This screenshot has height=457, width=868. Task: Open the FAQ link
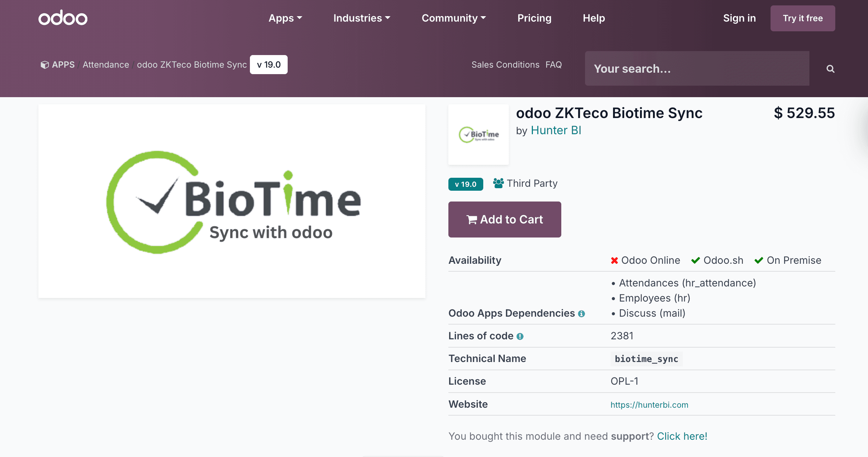coord(553,65)
